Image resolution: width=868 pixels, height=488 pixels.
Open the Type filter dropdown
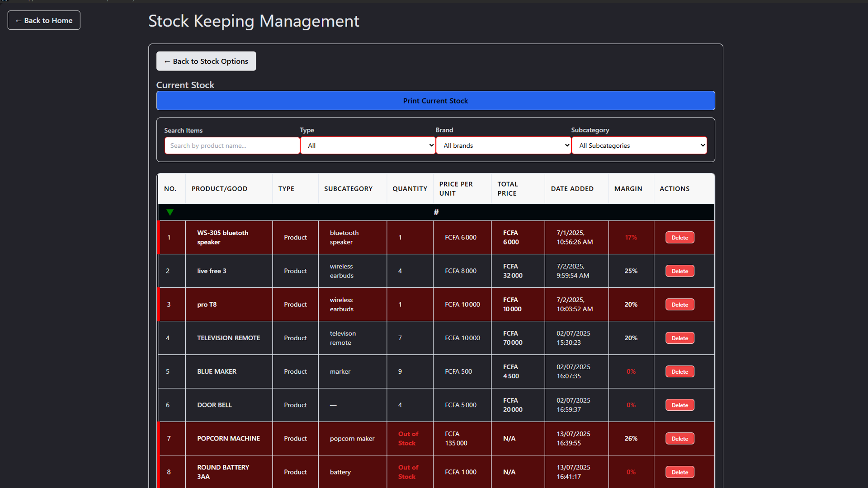click(368, 145)
